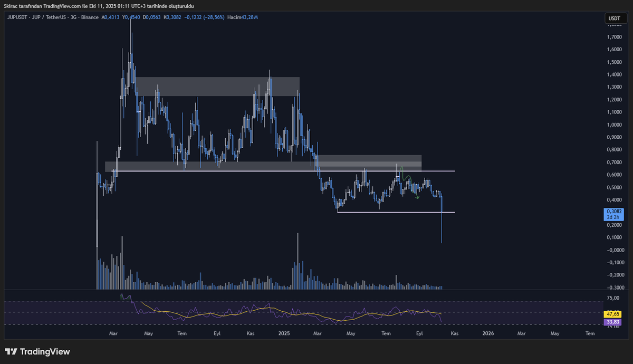633x364 pixels.
Task: Select the JUP / TetherUS pair description
Action: [x=50, y=17]
